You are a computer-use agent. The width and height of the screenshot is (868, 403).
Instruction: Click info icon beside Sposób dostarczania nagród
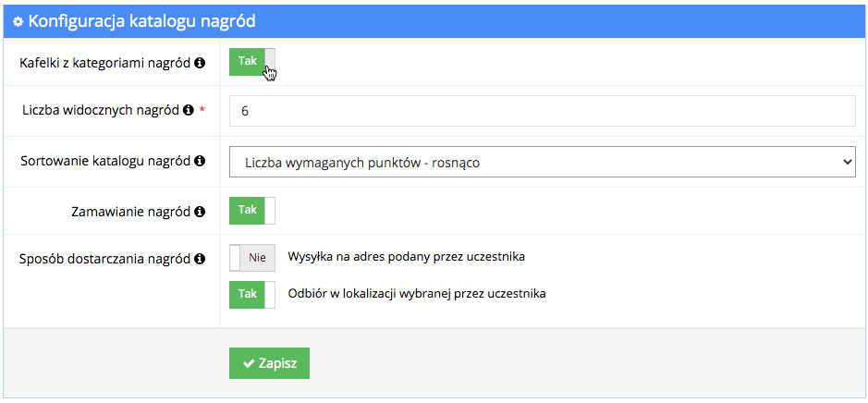200,259
